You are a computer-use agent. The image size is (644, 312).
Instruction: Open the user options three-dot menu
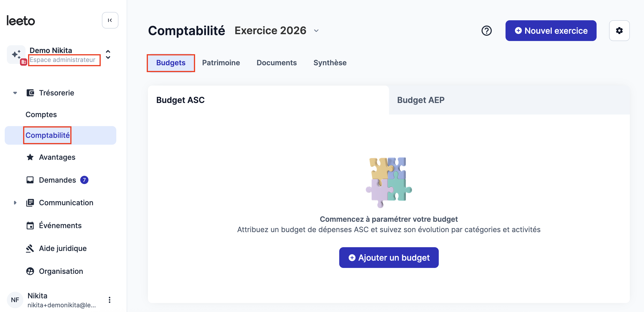(x=109, y=300)
